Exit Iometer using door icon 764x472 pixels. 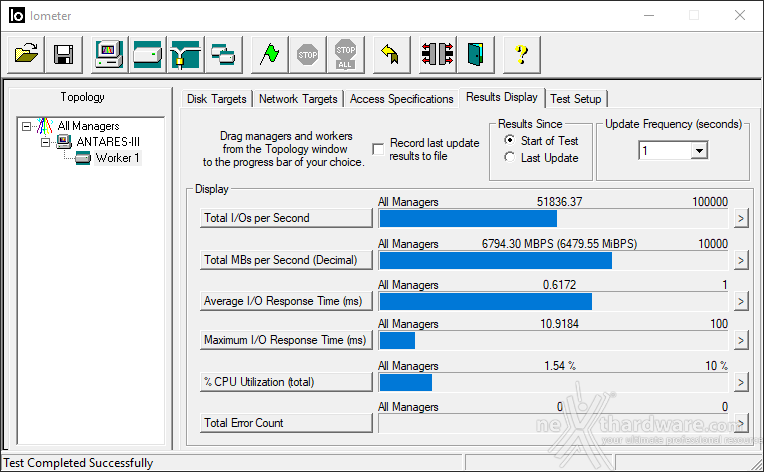[x=476, y=54]
